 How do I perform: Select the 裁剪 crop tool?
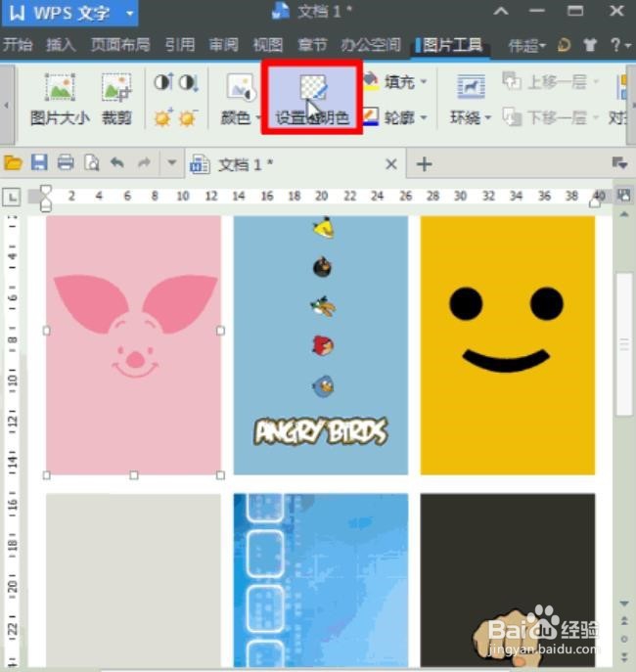tap(116, 100)
